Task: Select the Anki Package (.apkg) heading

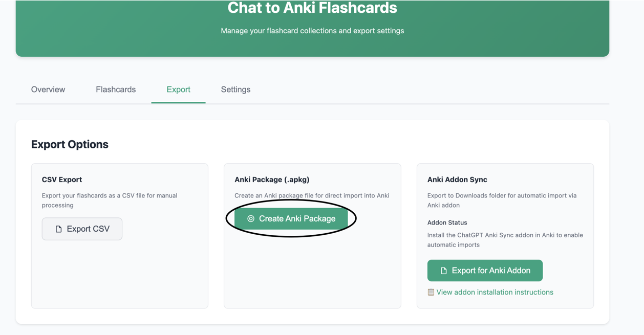Action: pos(272,180)
